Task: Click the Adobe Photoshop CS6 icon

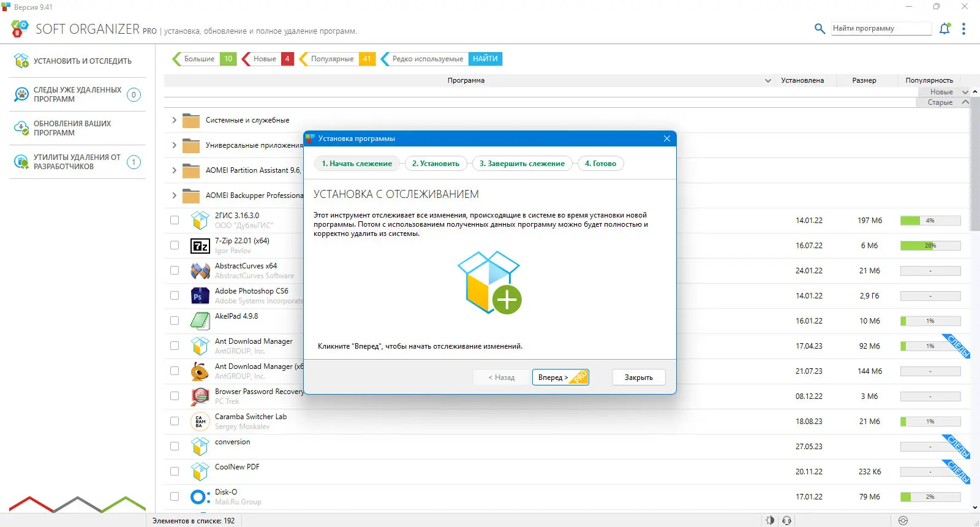Action: (x=200, y=296)
